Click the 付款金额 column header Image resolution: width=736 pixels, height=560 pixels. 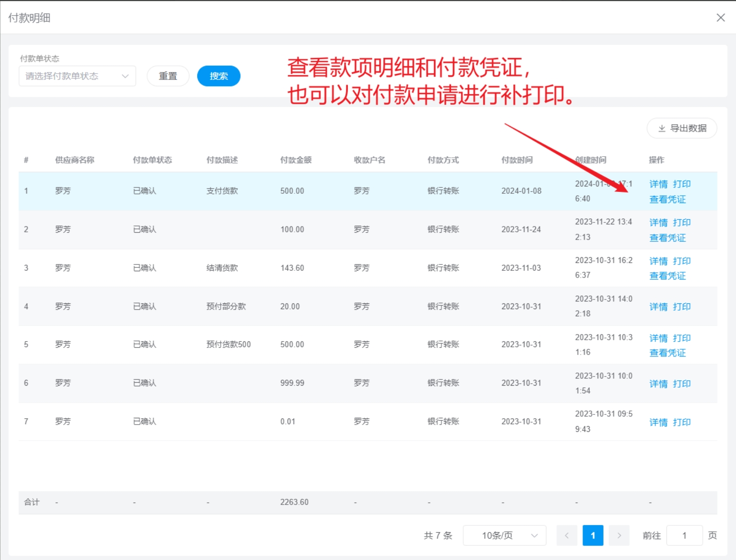click(296, 160)
